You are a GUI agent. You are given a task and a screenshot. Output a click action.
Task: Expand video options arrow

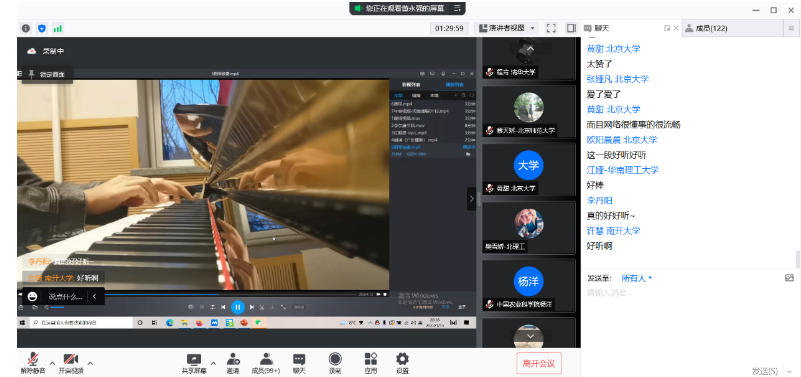(90, 363)
